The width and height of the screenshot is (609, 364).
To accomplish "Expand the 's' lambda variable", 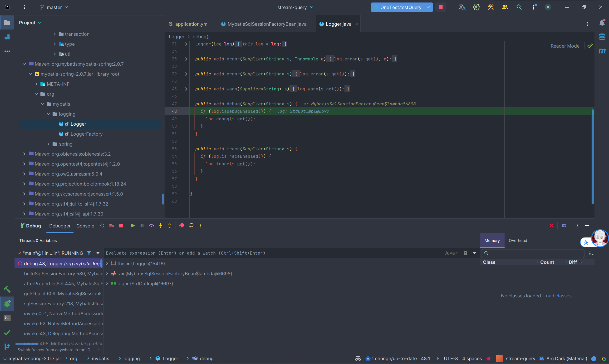I will 107,273.
